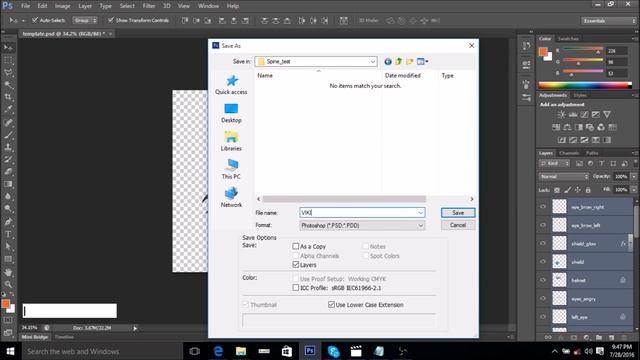Create a new group in Layers panel

pyautogui.click(x=598, y=338)
